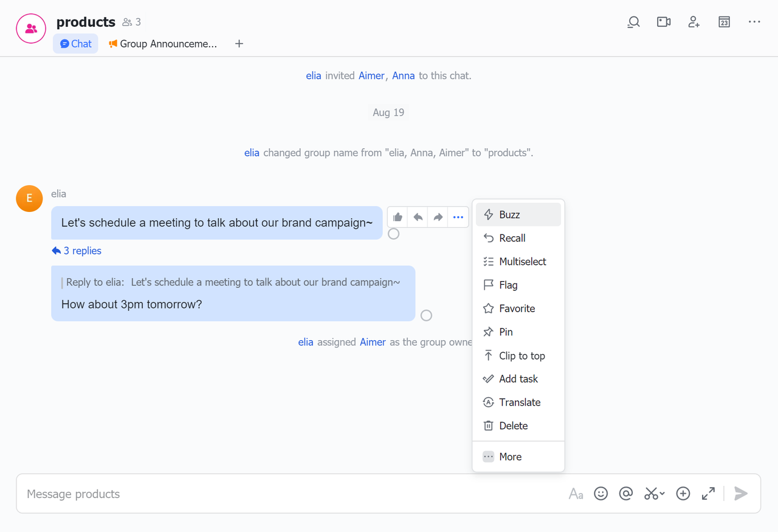Screen dimensions: 778x532
Task: Click the @ mention icon
Action: (626, 494)
